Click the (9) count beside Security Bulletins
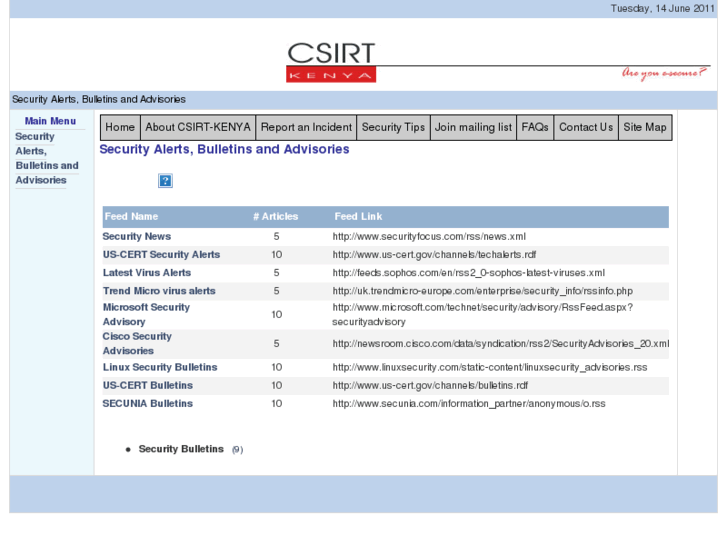Image resolution: width=727 pixels, height=545 pixels. pos(237,449)
